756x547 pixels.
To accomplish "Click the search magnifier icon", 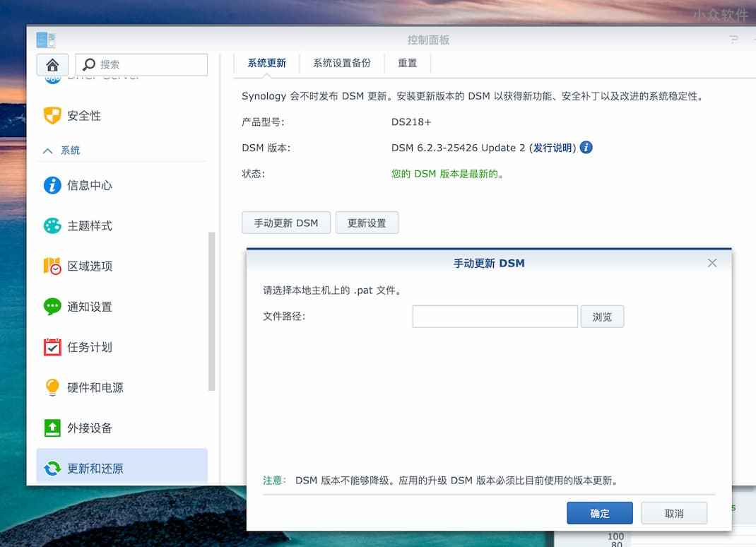I will (89, 64).
